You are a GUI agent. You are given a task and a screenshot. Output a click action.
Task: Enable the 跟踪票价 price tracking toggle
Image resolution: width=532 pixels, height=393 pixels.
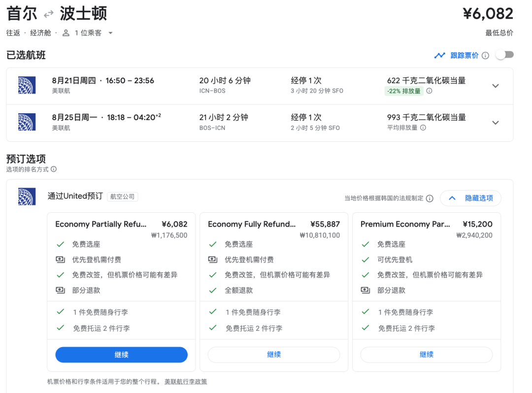(504, 55)
